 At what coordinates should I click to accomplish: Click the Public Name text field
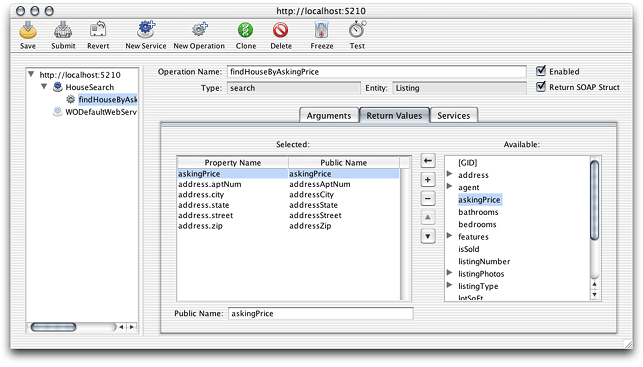321,314
